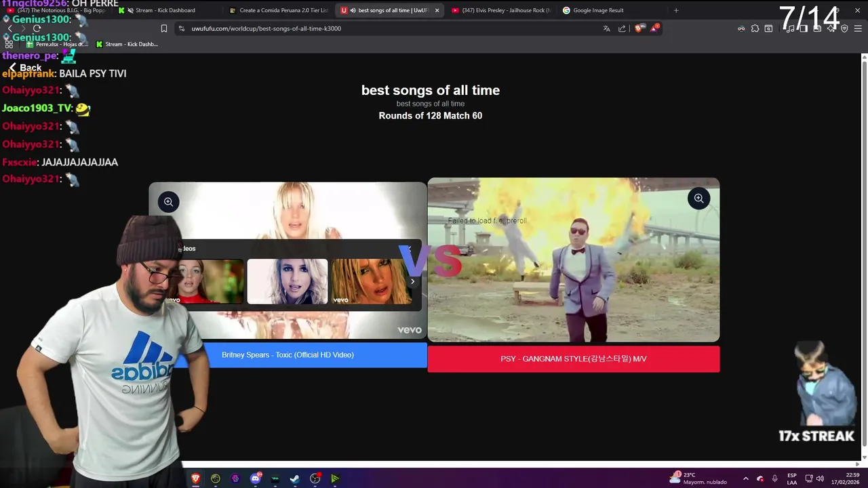Image resolution: width=868 pixels, height=488 pixels.
Task: Open Perre.xlsx bookmark
Action: click(57, 44)
